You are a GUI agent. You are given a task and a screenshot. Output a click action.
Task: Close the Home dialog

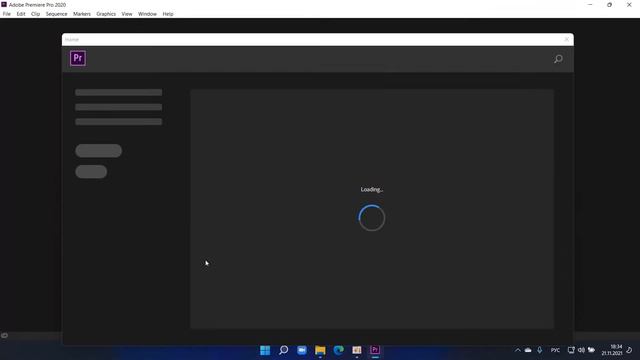567,40
